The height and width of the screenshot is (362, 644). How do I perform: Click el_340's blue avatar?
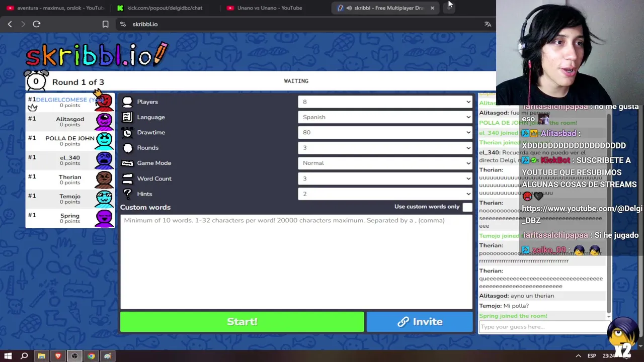[104, 160]
